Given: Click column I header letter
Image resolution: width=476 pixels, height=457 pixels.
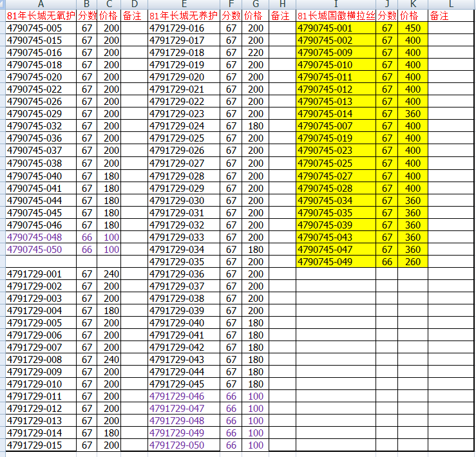Looking at the screenshot, I should [x=336, y=4].
